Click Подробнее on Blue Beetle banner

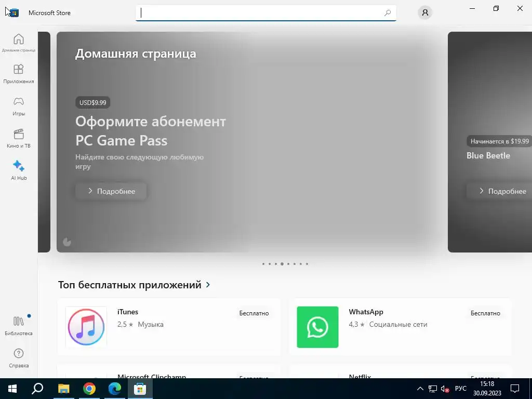(499, 191)
